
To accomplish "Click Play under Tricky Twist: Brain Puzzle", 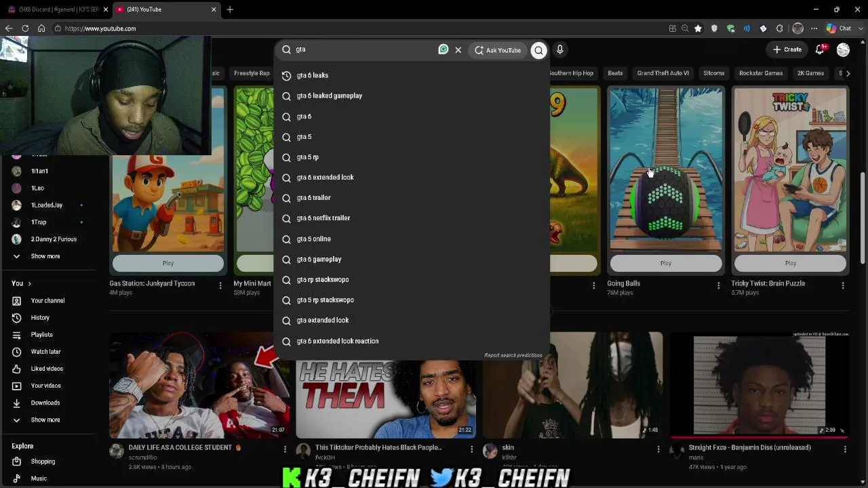I will (791, 263).
